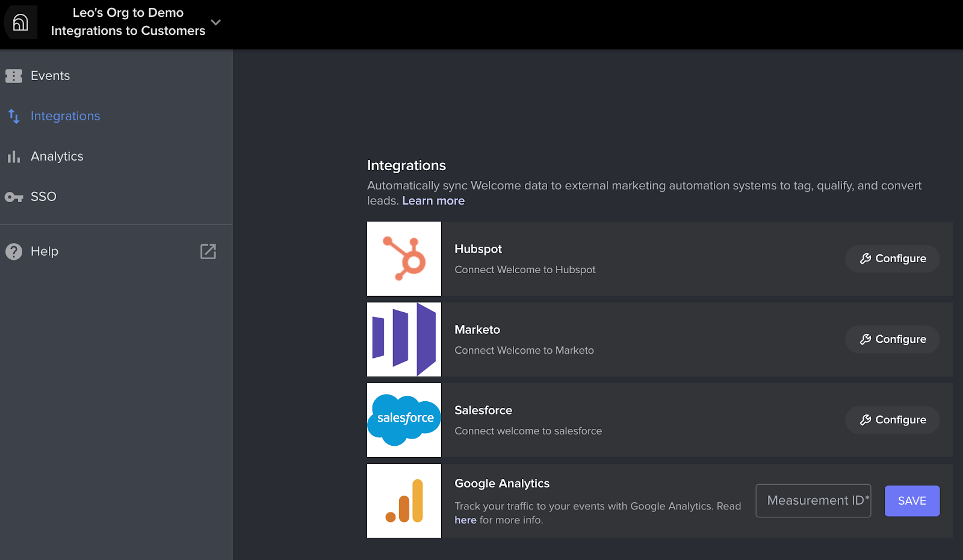Click the Analytics bar chart icon
Screen dimensions: 963x560
tap(14, 157)
